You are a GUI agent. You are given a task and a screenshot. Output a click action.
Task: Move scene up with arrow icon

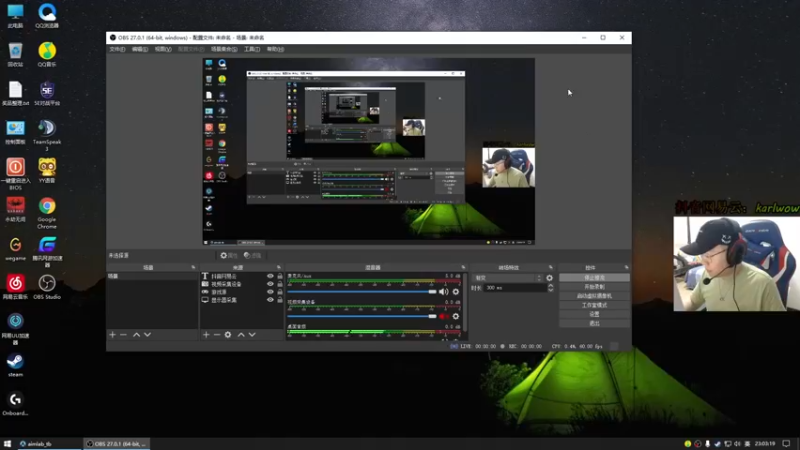[x=136, y=335]
